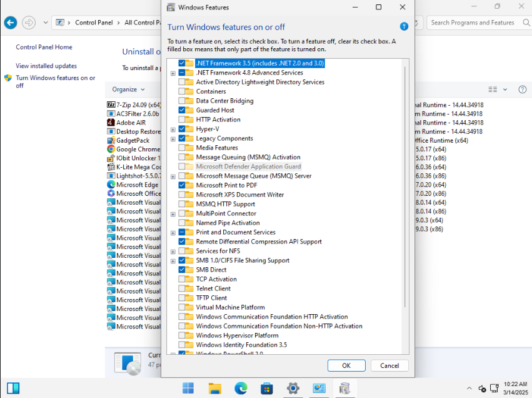Click the Adobe AIR program icon
This screenshot has height=398, width=532.
coord(111,123)
